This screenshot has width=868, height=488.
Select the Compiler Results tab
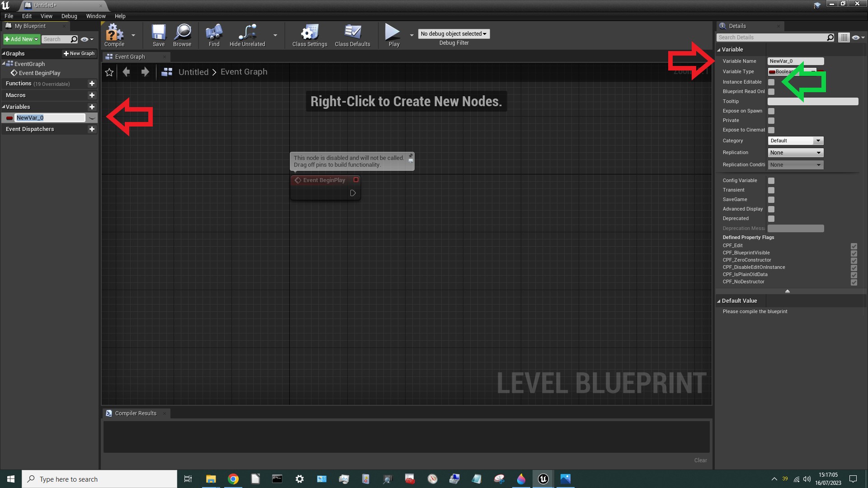pyautogui.click(x=136, y=413)
